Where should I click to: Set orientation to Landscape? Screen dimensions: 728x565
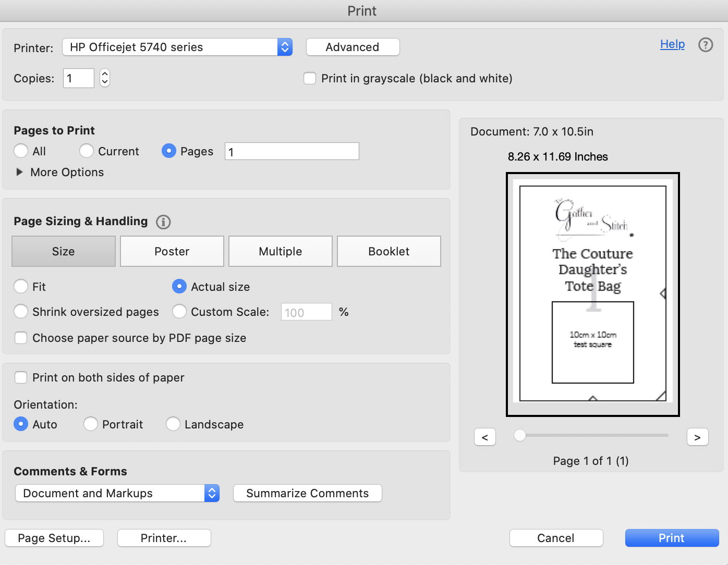(173, 424)
